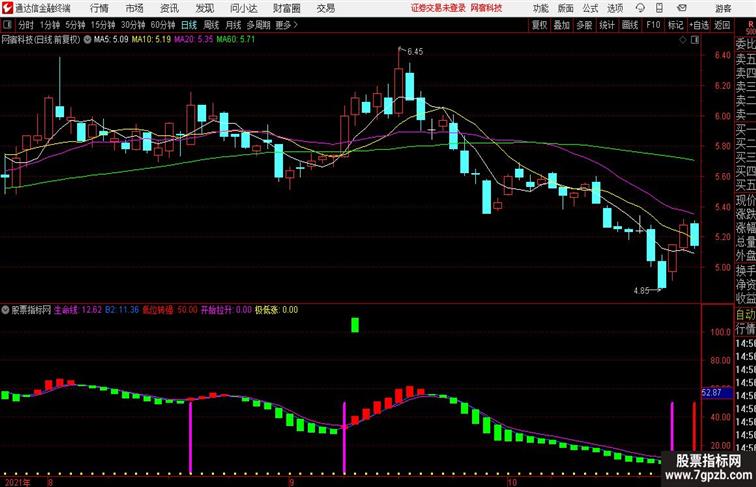The height and width of the screenshot is (487, 756).
Task: Open the 资讯 menu
Action: (x=169, y=8)
